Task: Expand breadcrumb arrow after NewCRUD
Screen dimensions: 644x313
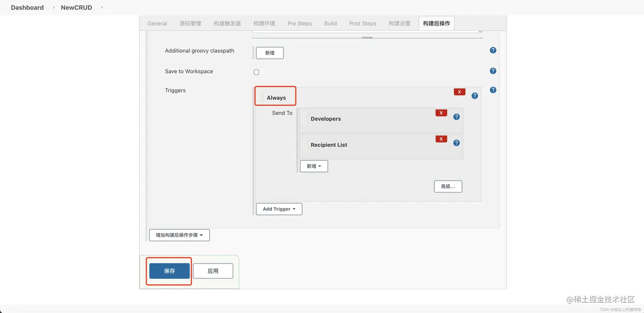Action: point(102,8)
